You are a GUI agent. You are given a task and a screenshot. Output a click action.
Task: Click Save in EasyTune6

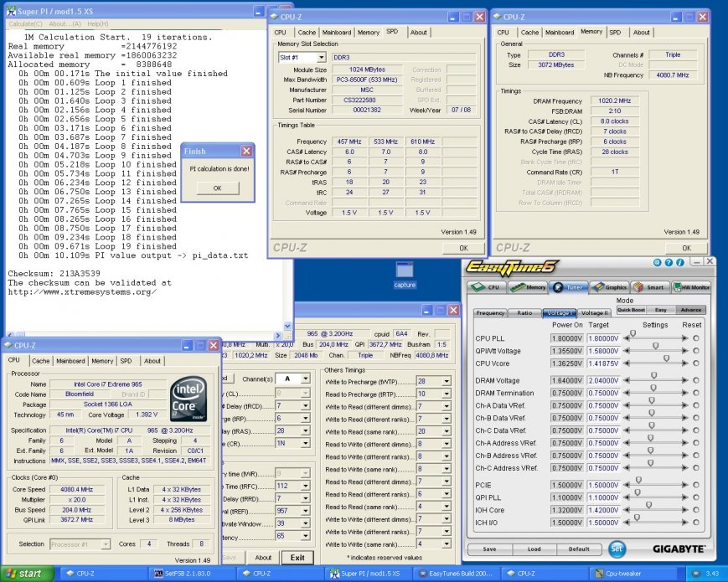point(489,549)
